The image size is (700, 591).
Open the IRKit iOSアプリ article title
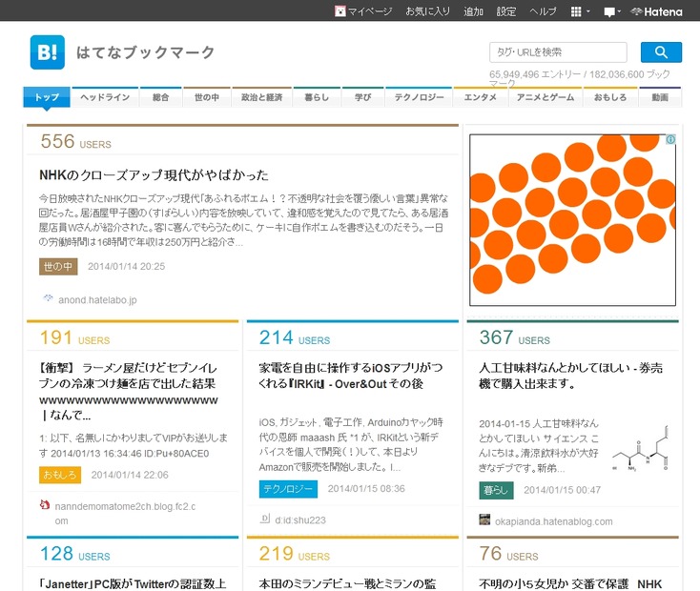tap(351, 376)
